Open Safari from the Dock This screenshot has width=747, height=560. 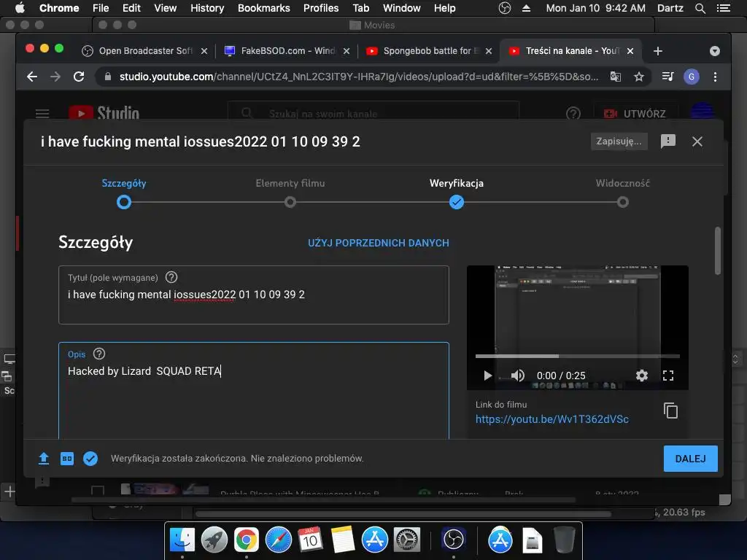[x=278, y=540]
